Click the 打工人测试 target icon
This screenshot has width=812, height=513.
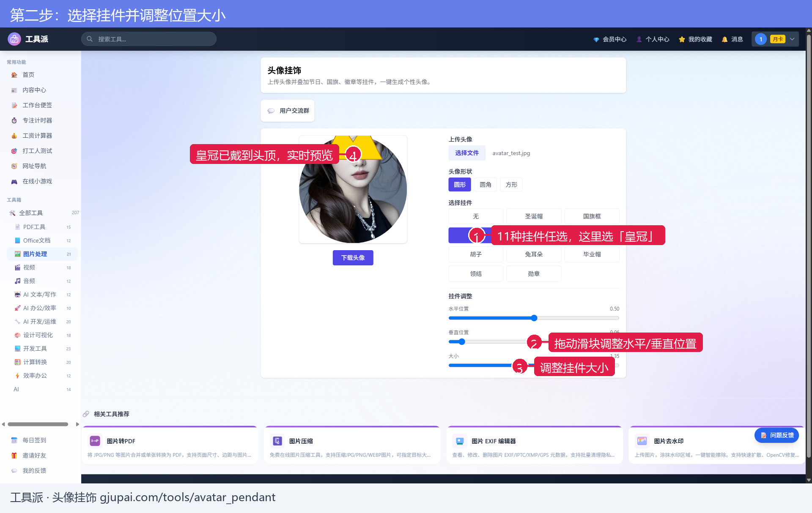(14, 151)
